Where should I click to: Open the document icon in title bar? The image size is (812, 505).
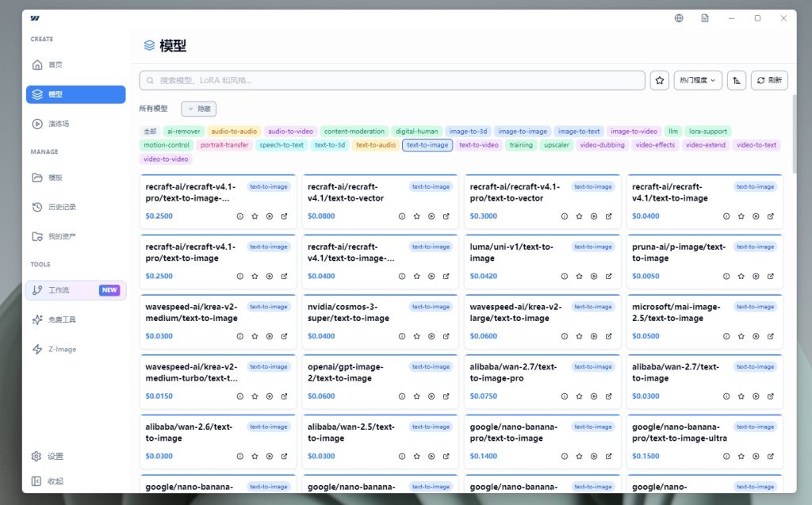click(705, 18)
